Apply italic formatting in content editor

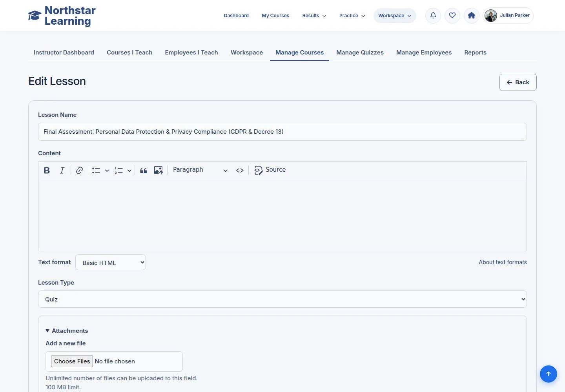tap(62, 170)
